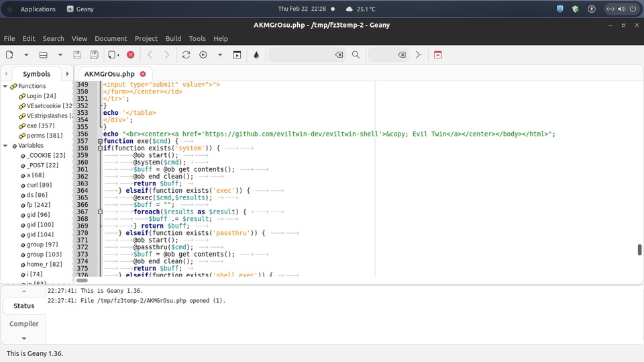Screen dimensions: 644x362
Task: Open the Applications system menu
Action: pyautogui.click(x=38, y=9)
